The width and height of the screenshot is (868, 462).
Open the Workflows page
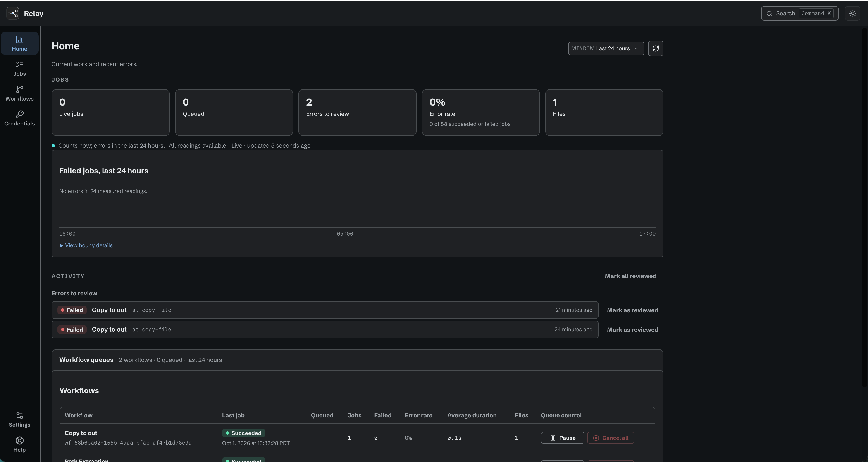[x=19, y=93]
